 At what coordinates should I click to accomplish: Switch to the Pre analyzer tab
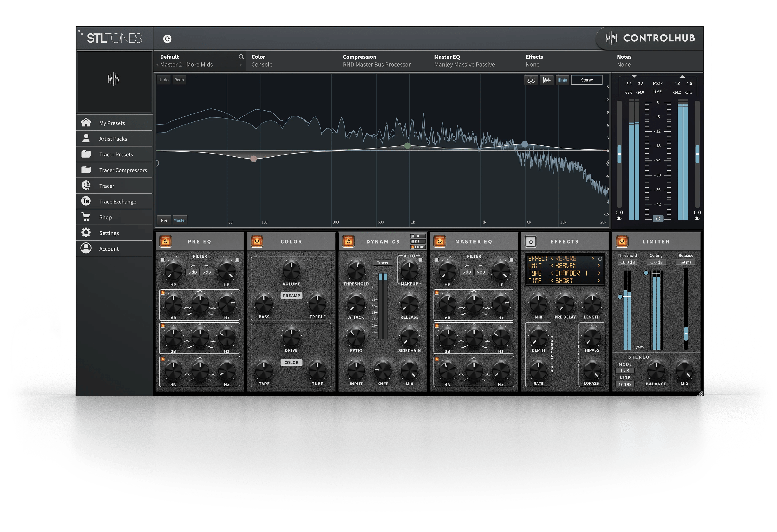164,220
